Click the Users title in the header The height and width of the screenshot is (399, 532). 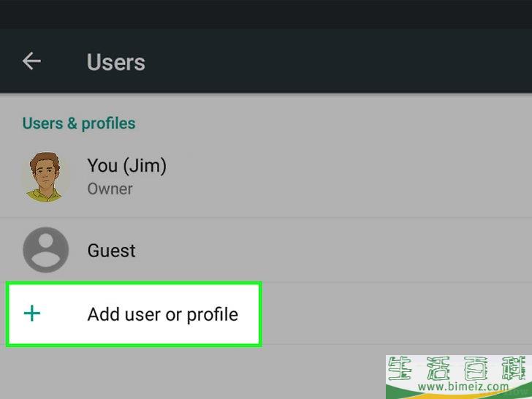pos(116,62)
